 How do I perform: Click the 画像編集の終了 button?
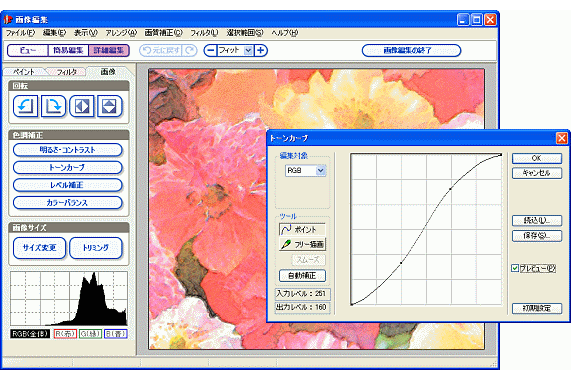(411, 50)
